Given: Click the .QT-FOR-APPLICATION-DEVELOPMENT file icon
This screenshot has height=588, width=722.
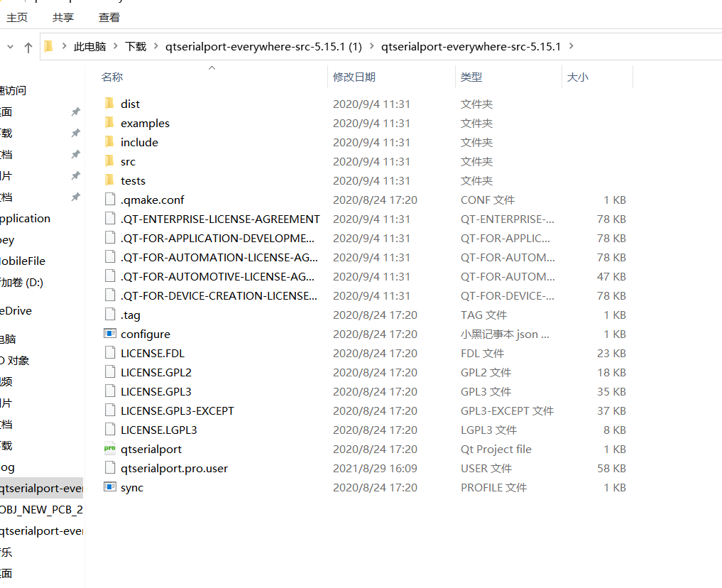Looking at the screenshot, I should [x=110, y=238].
